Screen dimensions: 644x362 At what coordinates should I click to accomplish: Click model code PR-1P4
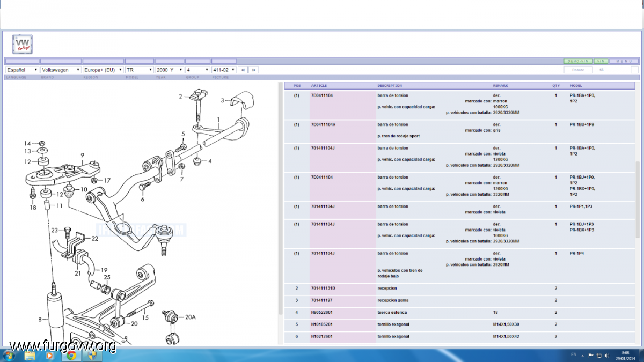[577, 253]
